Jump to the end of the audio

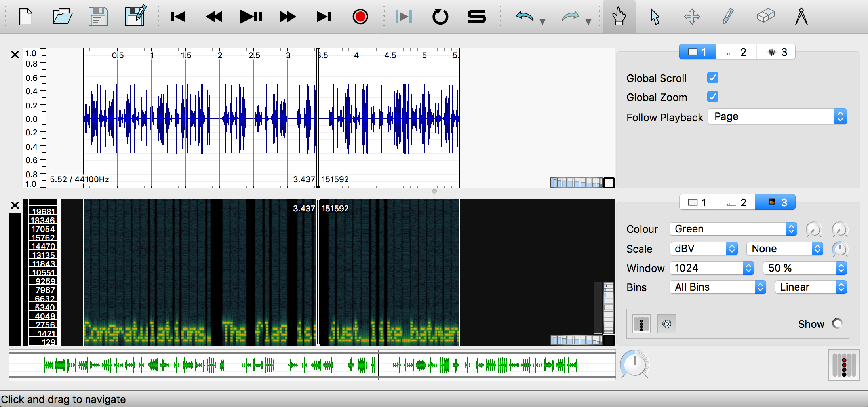click(x=324, y=17)
